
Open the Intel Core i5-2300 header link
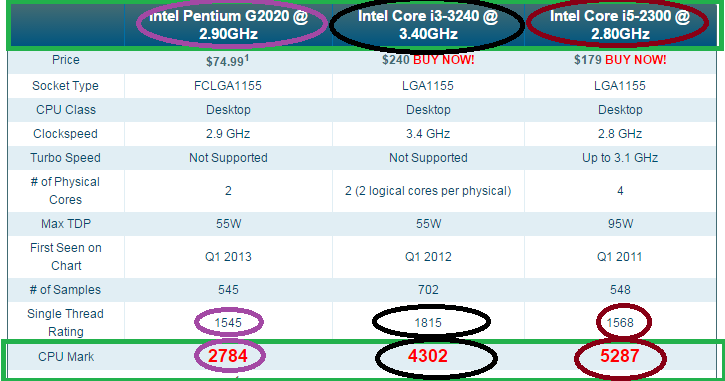pyautogui.click(x=620, y=25)
